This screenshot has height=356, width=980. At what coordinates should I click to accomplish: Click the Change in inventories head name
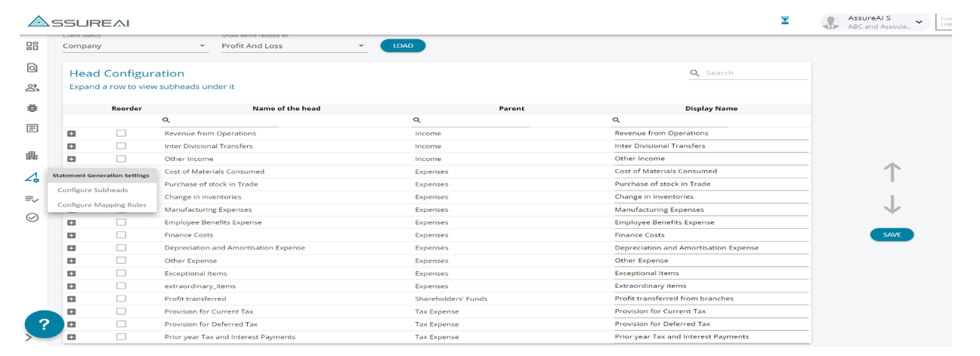(202, 197)
